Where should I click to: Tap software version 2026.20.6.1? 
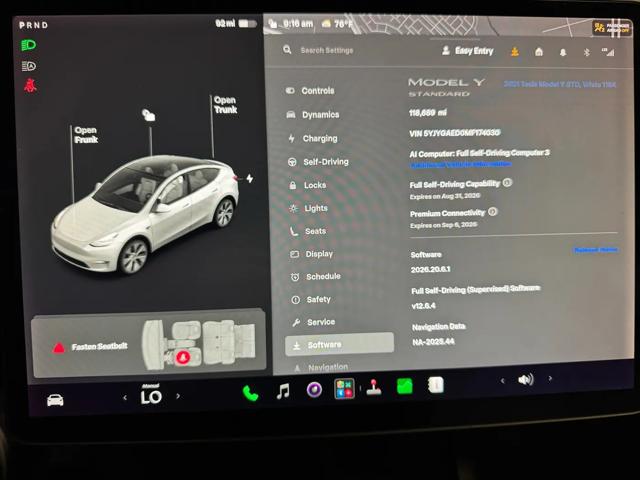[431, 269]
